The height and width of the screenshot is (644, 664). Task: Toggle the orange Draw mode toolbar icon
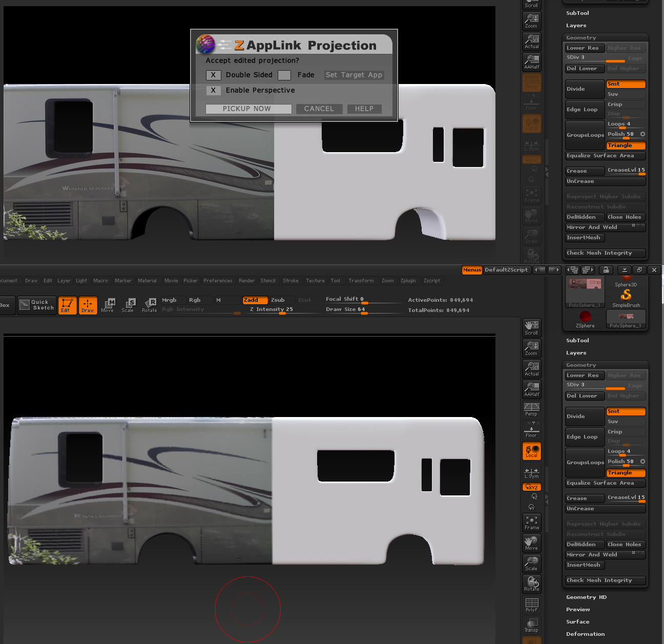pos(88,305)
